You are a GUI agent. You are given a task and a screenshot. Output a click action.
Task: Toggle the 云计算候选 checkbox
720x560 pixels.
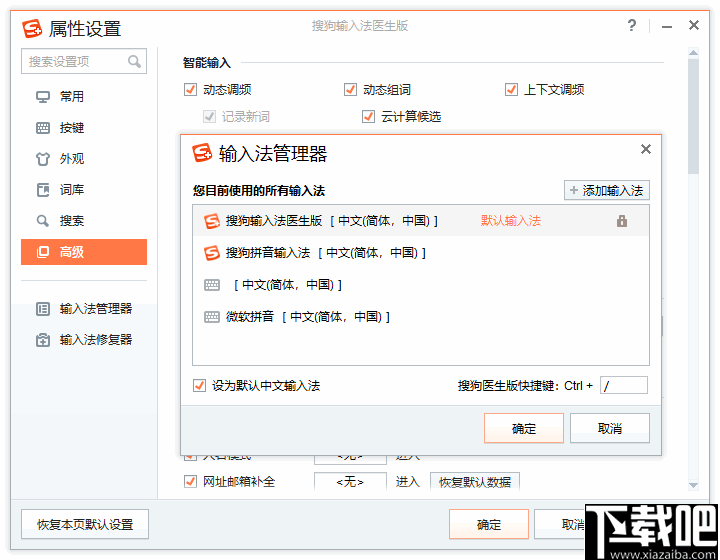[x=368, y=117]
